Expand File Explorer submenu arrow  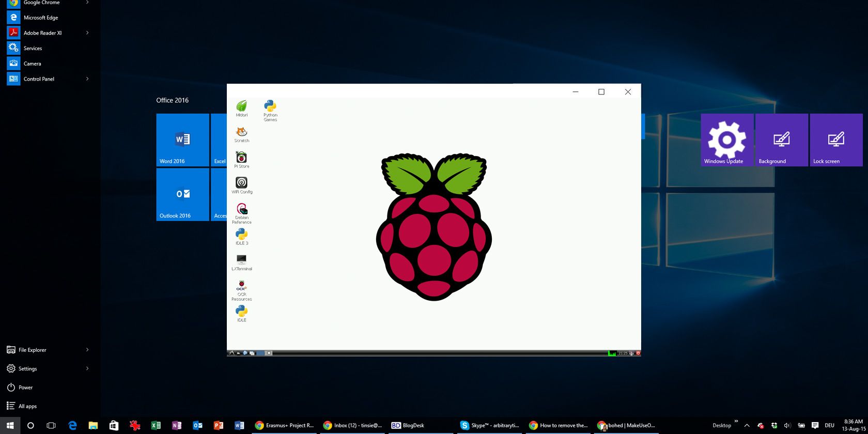tap(87, 350)
